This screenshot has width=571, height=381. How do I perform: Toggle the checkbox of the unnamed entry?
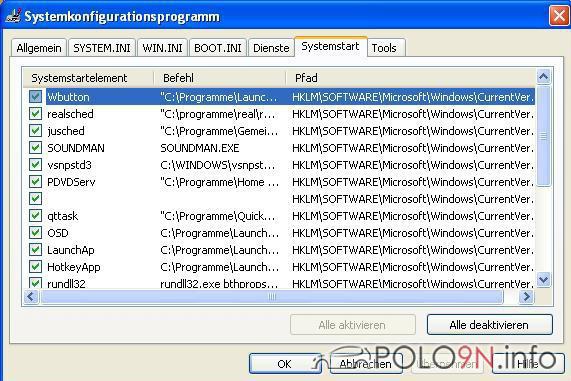click(35, 199)
